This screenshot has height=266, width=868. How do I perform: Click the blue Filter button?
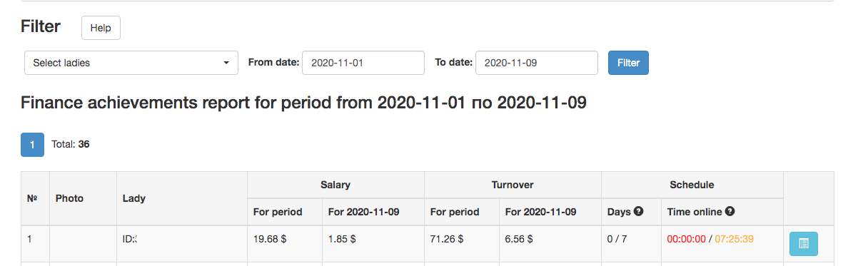coord(628,63)
